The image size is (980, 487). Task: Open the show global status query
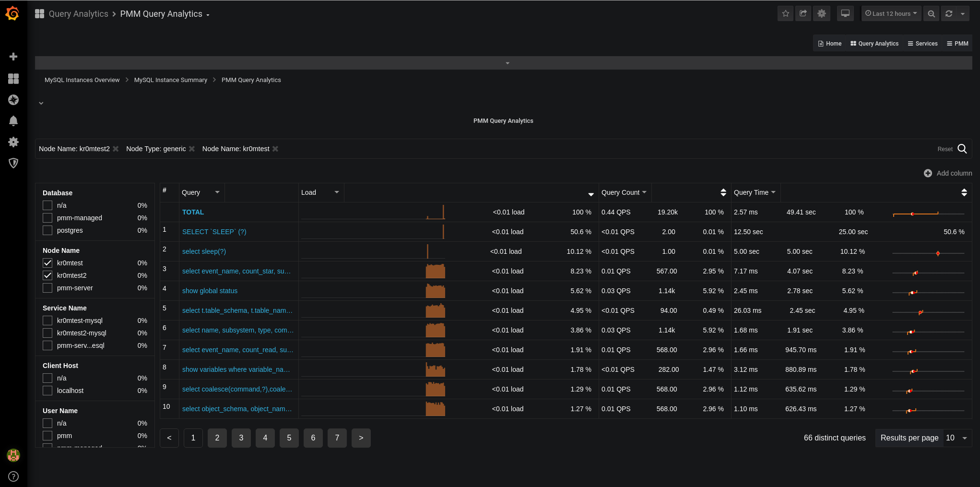[x=210, y=291]
